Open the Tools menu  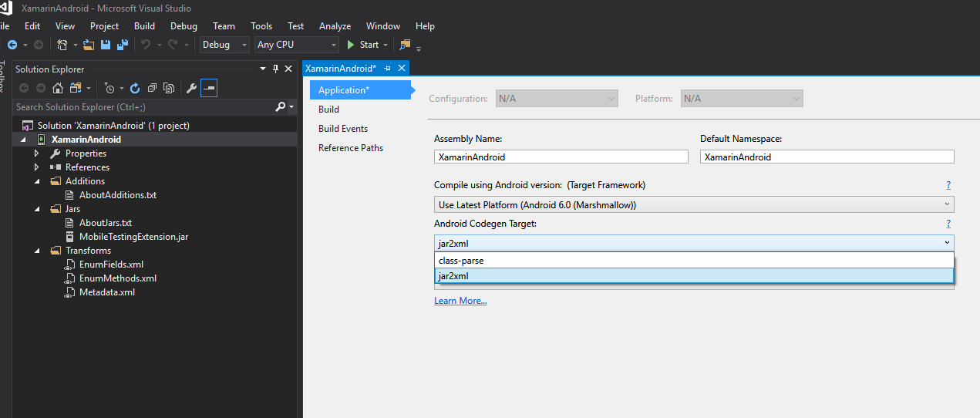pos(261,25)
